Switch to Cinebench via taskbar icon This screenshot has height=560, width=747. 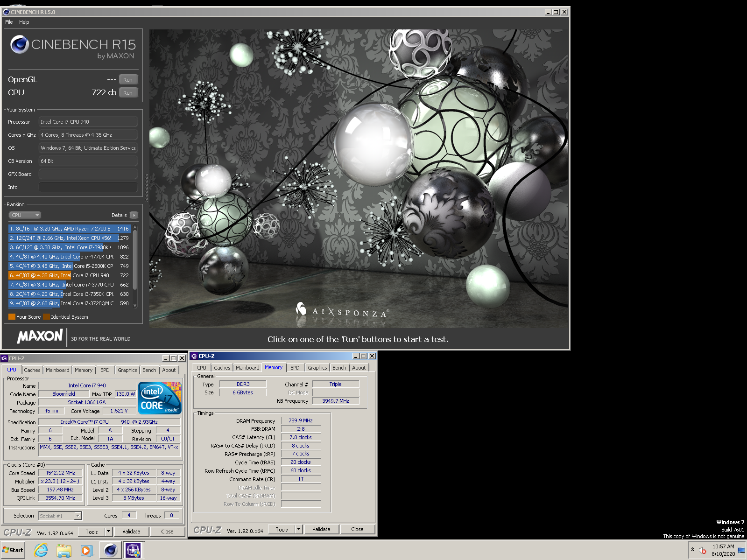click(110, 550)
